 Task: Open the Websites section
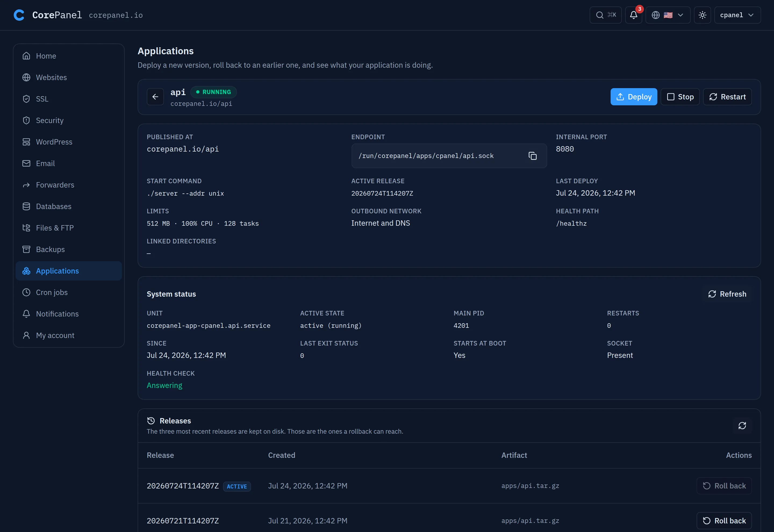69,77
